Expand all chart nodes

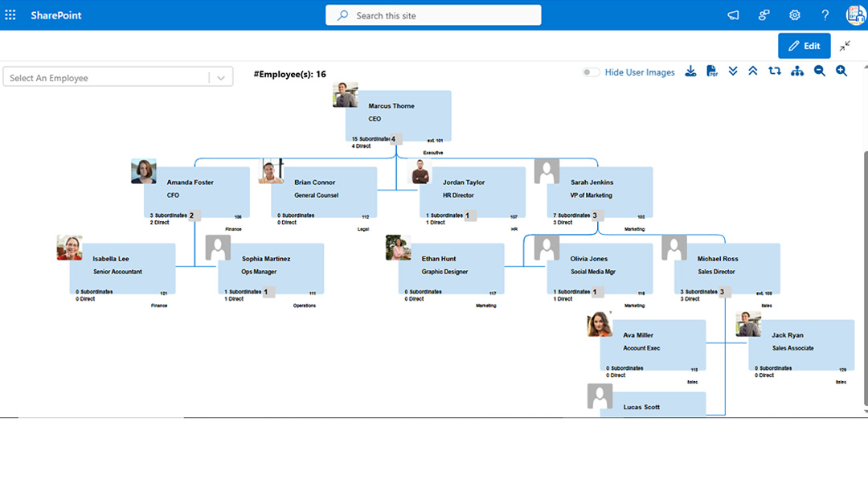pos(732,71)
